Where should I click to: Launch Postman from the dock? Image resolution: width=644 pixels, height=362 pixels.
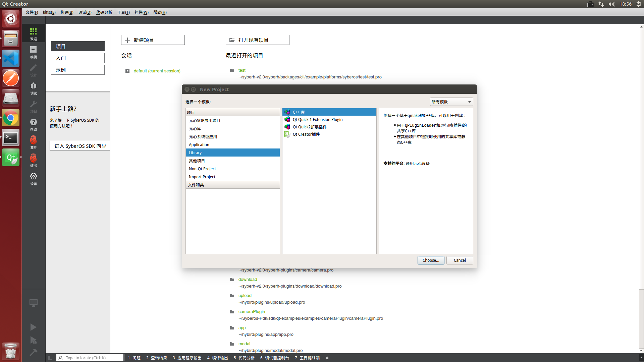(11, 78)
